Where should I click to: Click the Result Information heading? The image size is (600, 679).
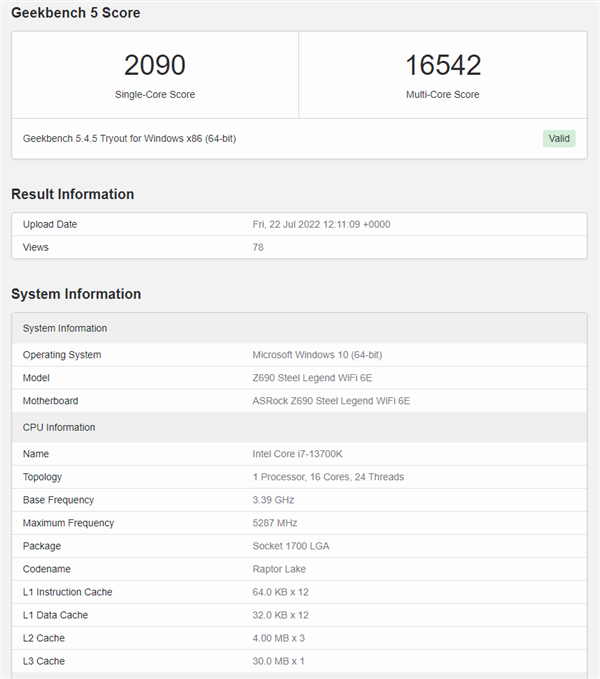coord(72,194)
